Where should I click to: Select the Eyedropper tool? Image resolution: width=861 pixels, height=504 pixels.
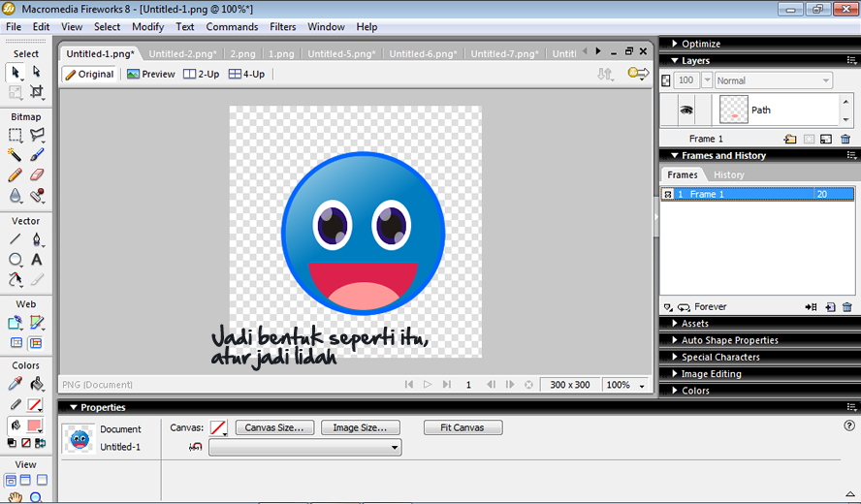pyautogui.click(x=16, y=384)
